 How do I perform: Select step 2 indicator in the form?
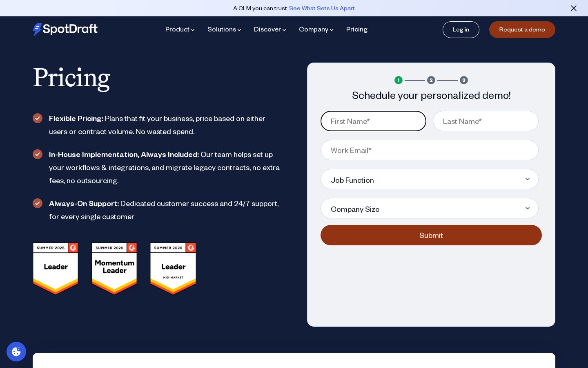click(431, 80)
